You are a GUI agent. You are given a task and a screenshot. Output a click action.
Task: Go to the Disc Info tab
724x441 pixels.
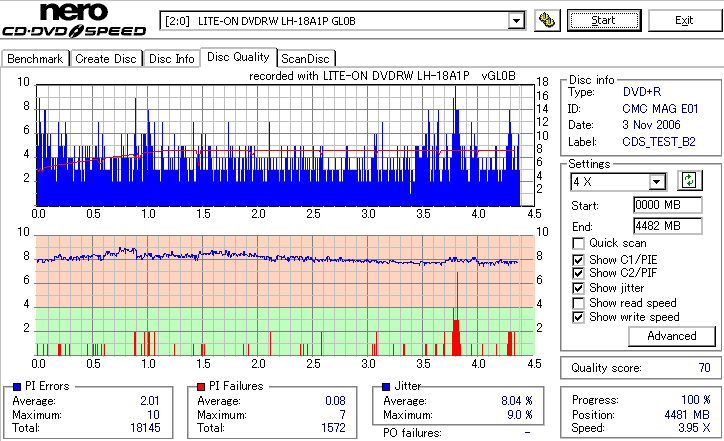171,59
